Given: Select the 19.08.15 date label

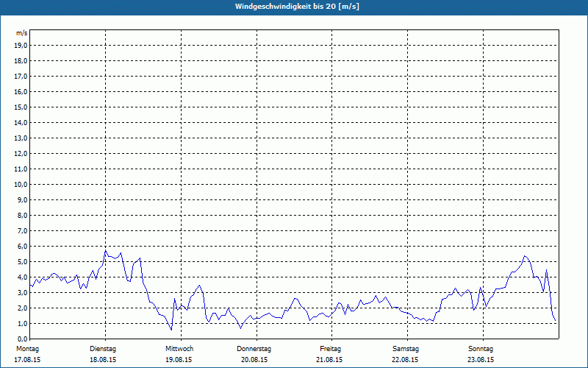Looking at the screenshot, I should pyautogui.click(x=179, y=360).
